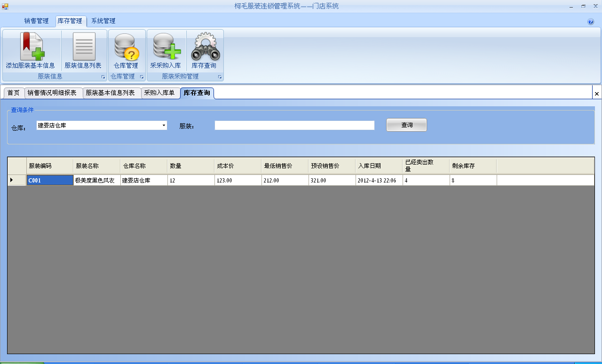The height and width of the screenshot is (364, 602).
Task: Sort by 入库日期 column header
Action: click(x=379, y=166)
